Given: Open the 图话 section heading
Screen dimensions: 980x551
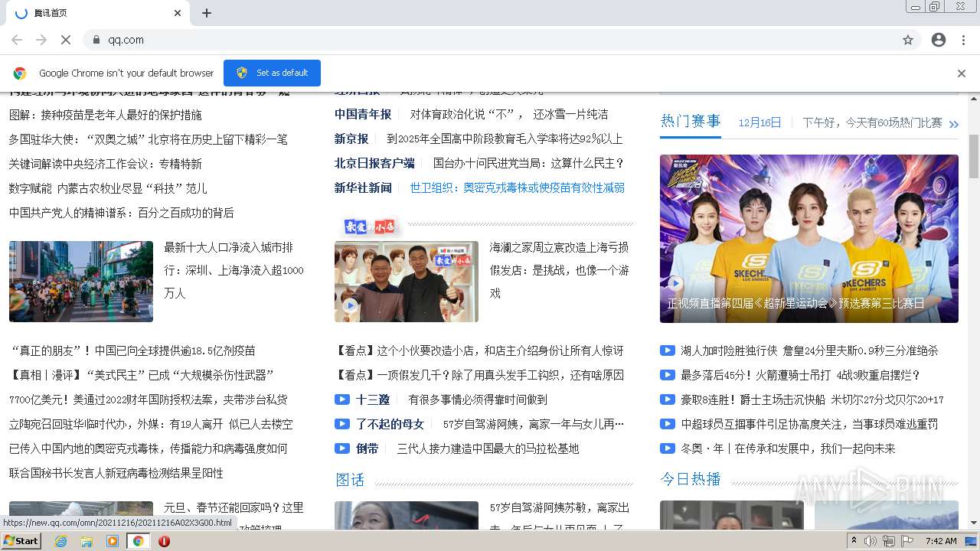Looking at the screenshot, I should point(350,480).
